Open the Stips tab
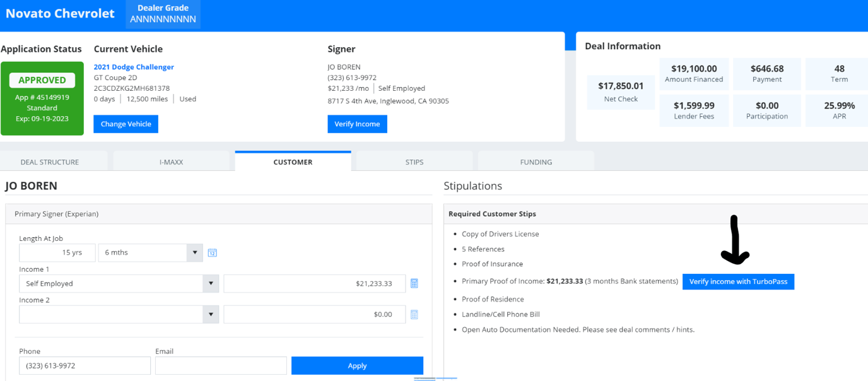Viewport: 868px width, 381px height. pyautogui.click(x=414, y=161)
